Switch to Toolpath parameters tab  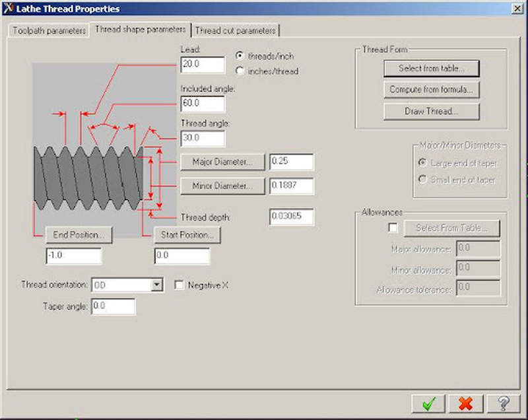[x=49, y=30]
